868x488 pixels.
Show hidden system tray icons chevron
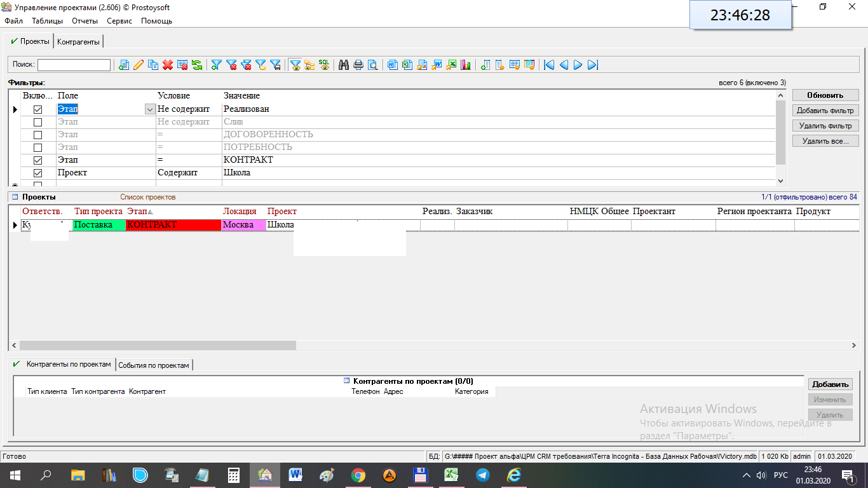click(747, 475)
